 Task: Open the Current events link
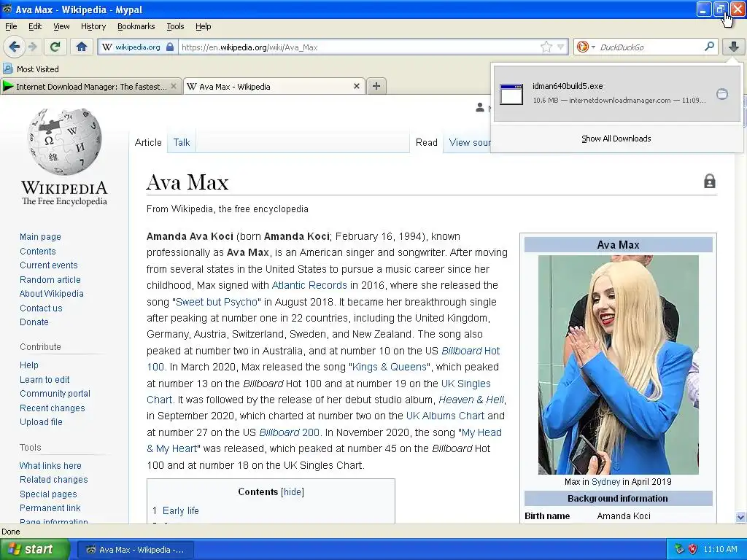(49, 265)
